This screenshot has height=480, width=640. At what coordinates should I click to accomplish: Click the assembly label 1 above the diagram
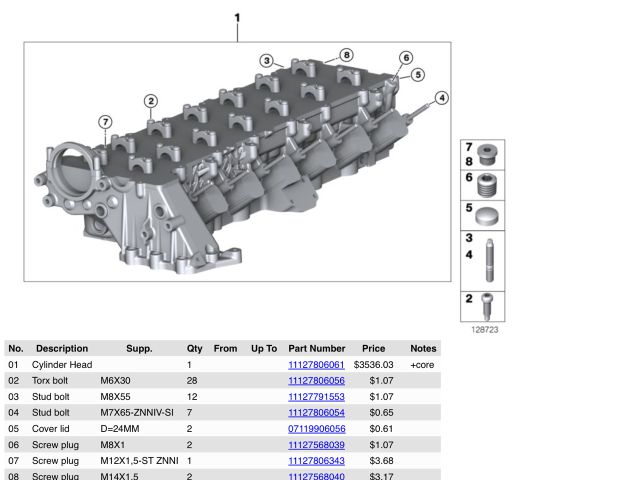point(237,18)
